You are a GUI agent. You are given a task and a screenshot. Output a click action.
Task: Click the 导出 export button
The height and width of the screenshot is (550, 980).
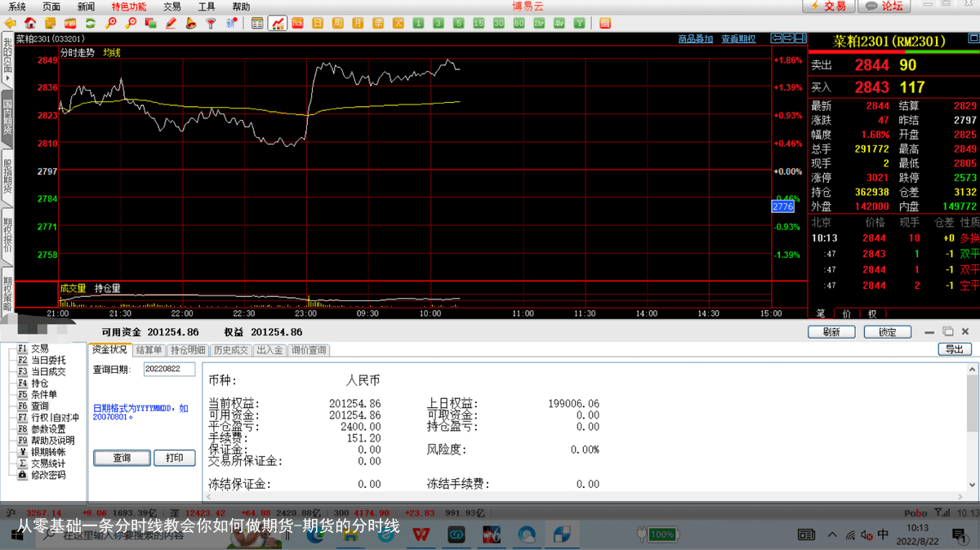[954, 349]
